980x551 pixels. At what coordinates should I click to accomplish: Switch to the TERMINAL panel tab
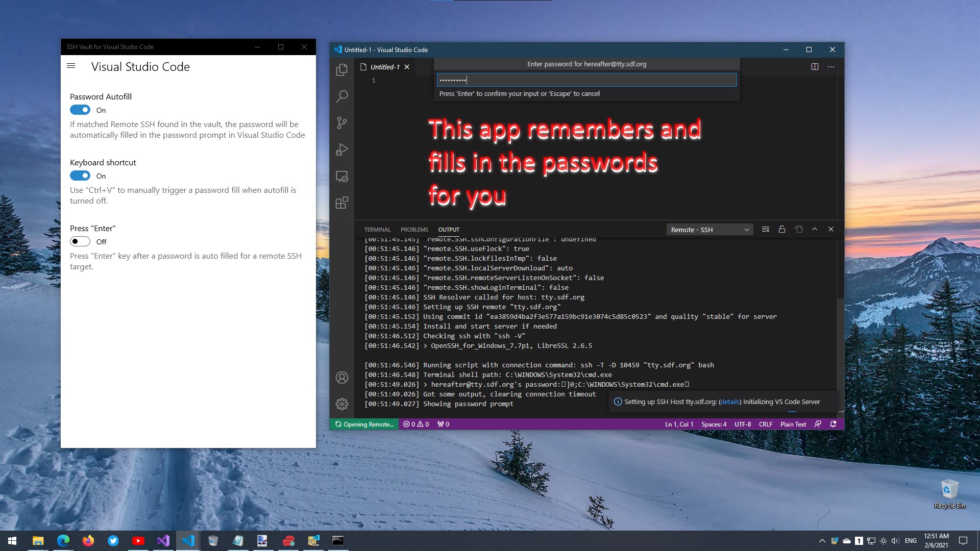click(x=377, y=230)
